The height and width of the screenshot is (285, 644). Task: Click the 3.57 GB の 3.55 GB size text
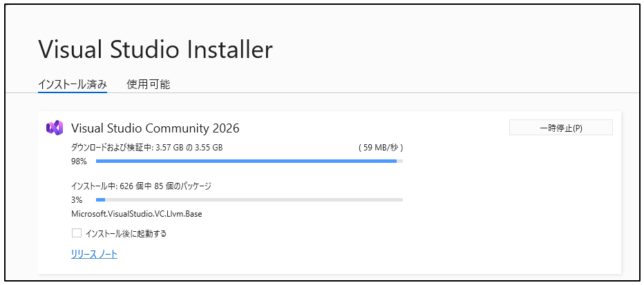189,148
